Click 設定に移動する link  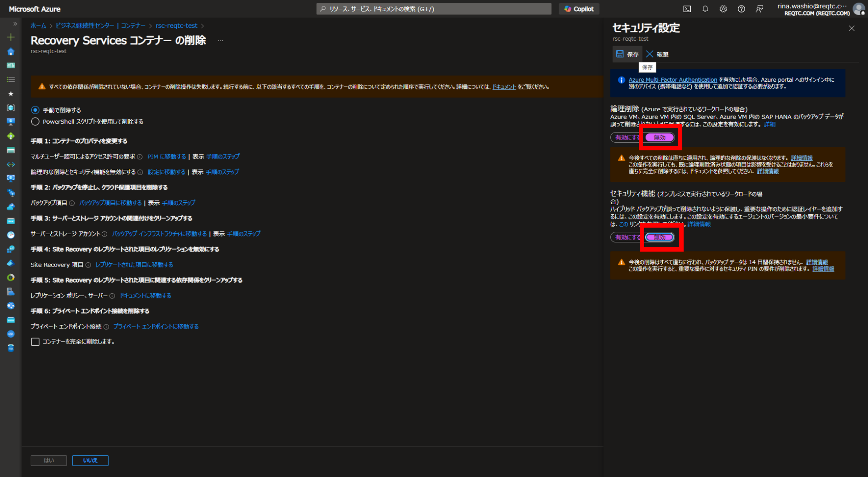pos(167,172)
